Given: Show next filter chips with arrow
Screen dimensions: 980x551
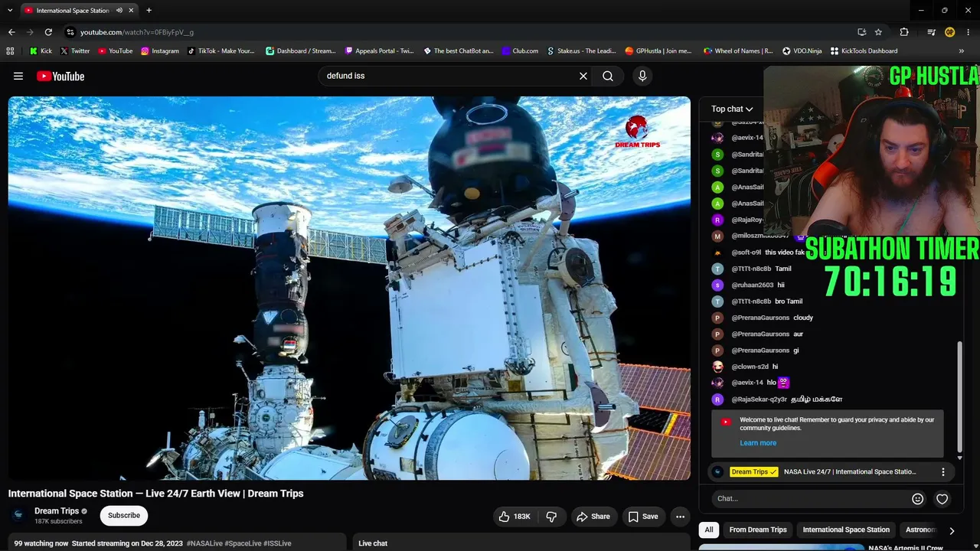Looking at the screenshot, I should tap(952, 530).
